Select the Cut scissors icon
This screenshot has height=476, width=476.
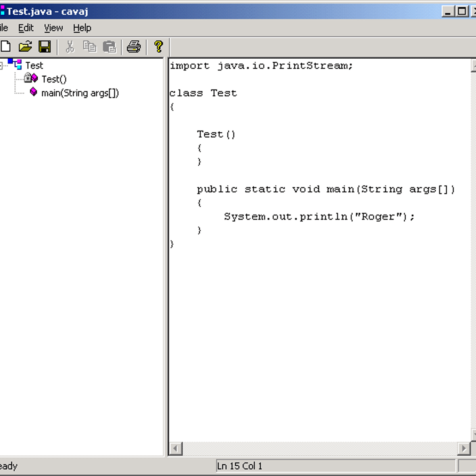point(71,46)
